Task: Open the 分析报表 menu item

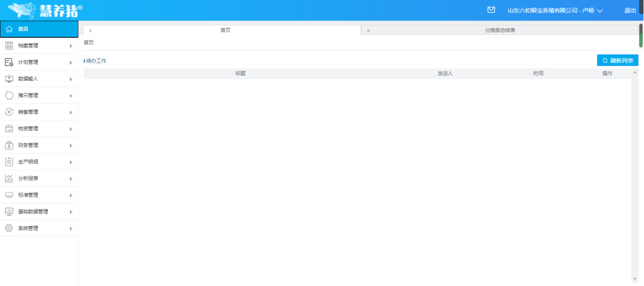Action: [x=39, y=178]
